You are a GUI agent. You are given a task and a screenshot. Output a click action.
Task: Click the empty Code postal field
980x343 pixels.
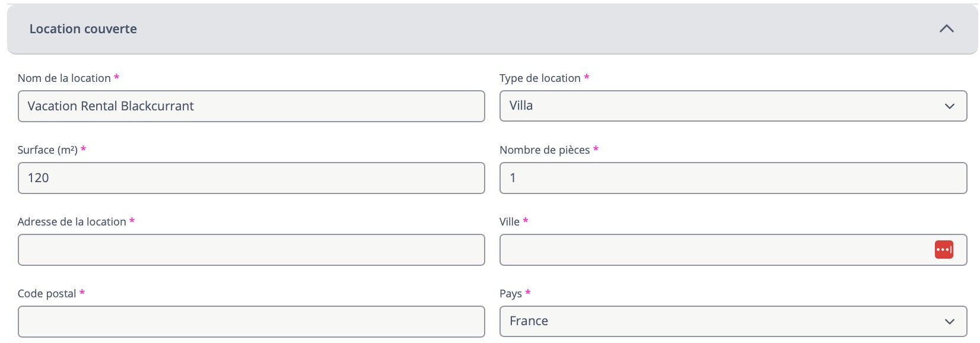pyautogui.click(x=251, y=322)
